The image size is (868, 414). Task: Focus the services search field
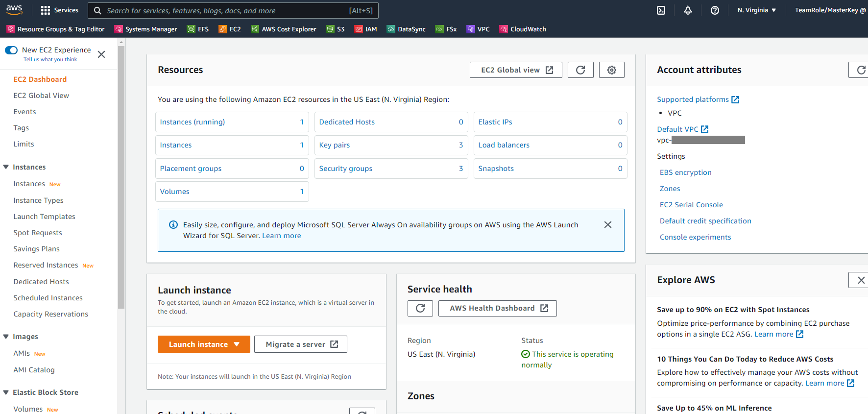point(233,10)
